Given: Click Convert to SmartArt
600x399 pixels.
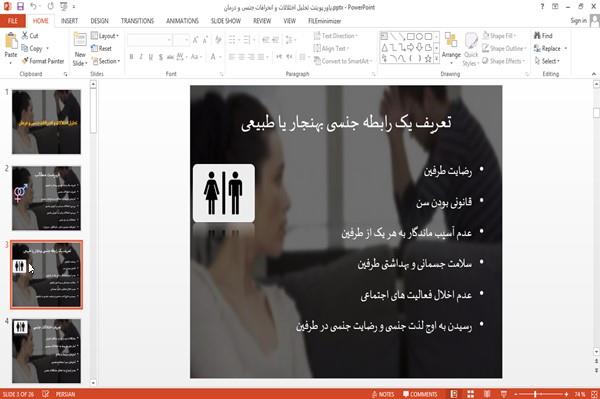Looking at the screenshot, I should [x=343, y=61].
